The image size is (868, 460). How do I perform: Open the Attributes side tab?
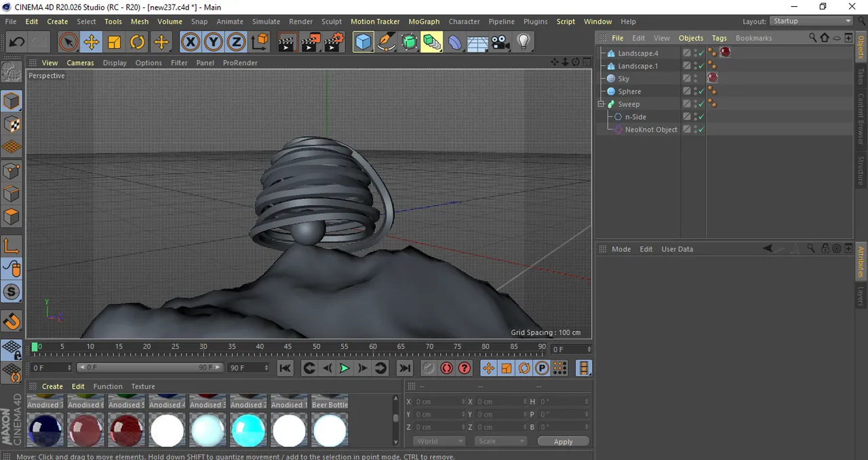coord(861,263)
